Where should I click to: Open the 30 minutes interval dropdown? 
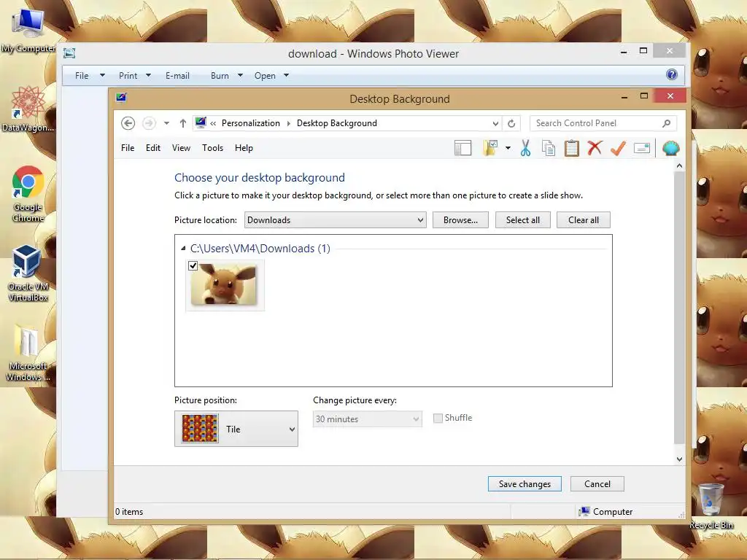coord(368,419)
